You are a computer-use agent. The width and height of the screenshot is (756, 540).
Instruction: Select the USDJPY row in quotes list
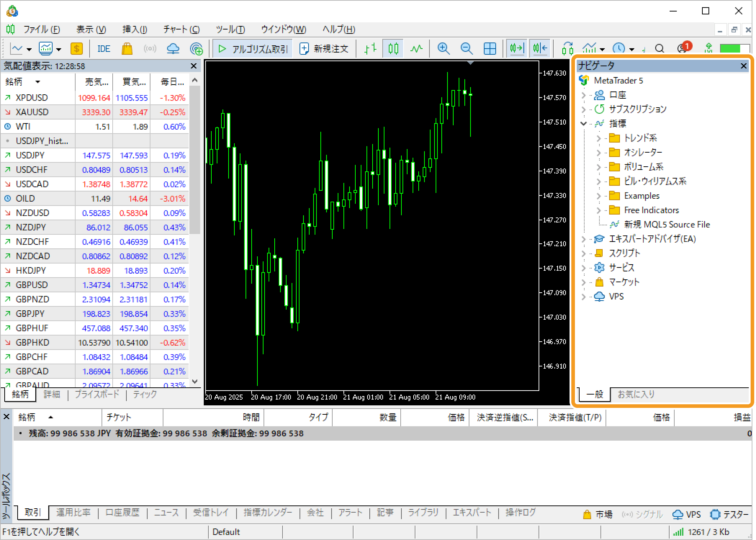pos(30,156)
